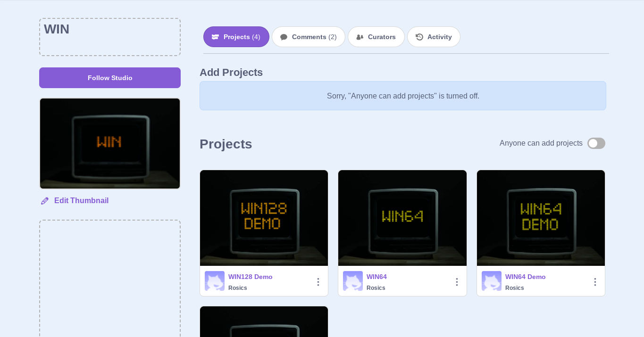Screen dimensions: 644x337
Task: Click the pencil icon next to Edit Thumbnail
Action: 44,200
